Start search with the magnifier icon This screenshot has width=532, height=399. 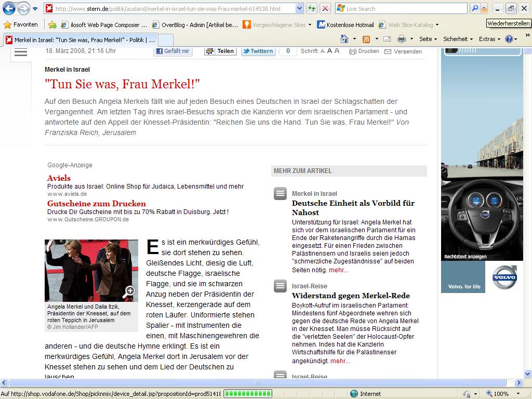[x=475, y=8]
